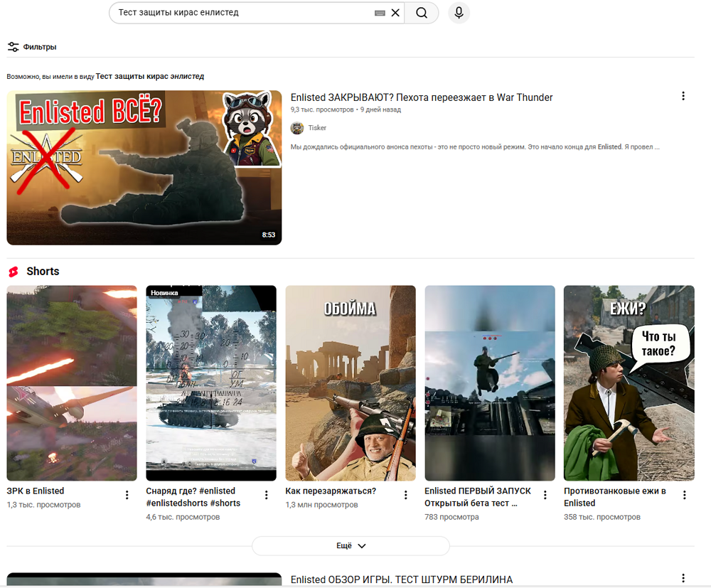Open video title Enlisted ЗАКРЫВАЮТ? Пехота переезжает
Screen dimensions: 711x588
click(421, 97)
